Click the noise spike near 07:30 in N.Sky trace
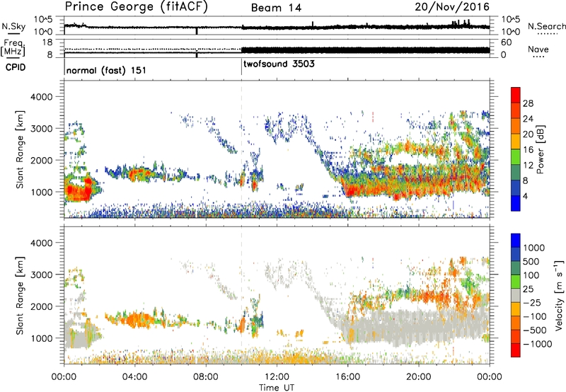The image size is (566, 392). (197, 31)
